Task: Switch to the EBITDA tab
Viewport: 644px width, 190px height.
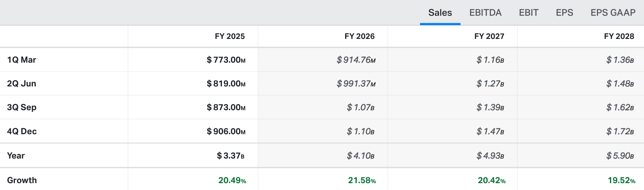Action: click(485, 13)
